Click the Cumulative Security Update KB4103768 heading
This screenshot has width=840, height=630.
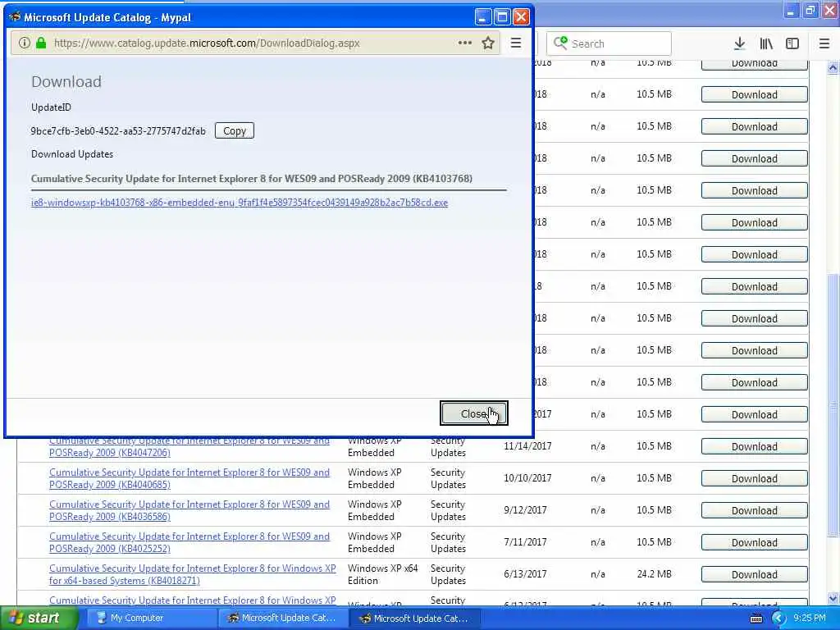251,178
